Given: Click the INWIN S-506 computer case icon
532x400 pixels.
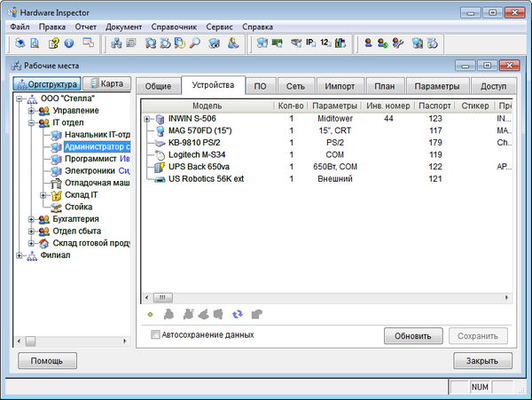Looking at the screenshot, I should pos(160,118).
